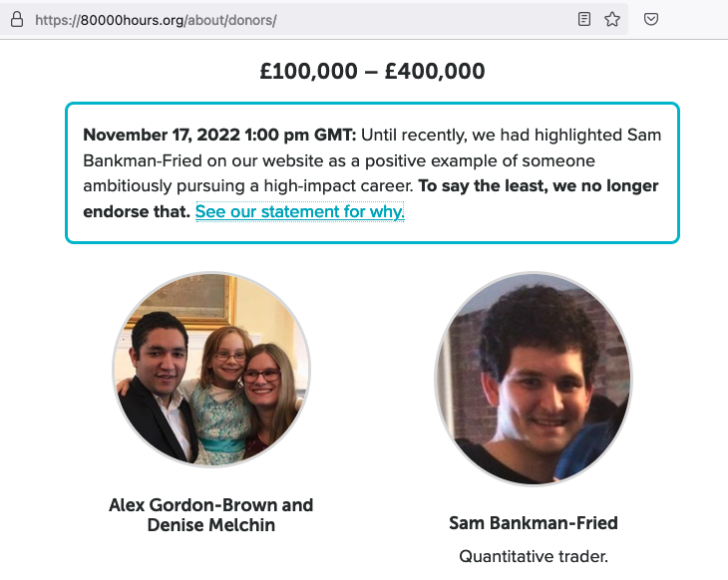Click the /about/donors/ path in the URL
Viewport: 728px width, 580px height.
click(x=231, y=19)
